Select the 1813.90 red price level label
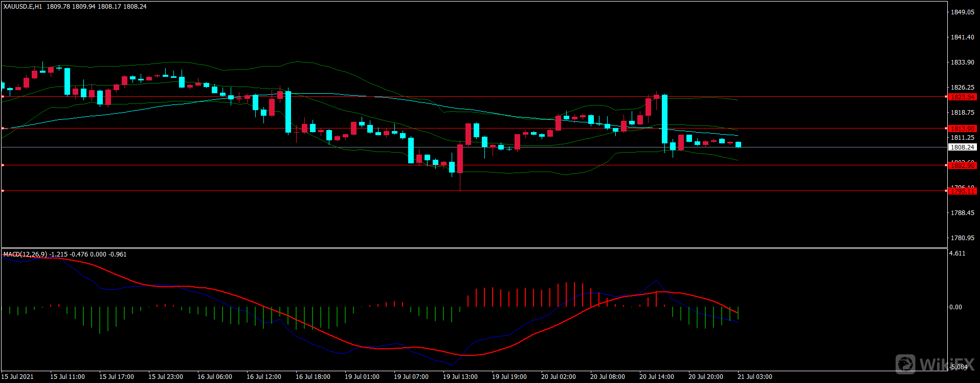The width and height of the screenshot is (980, 383). click(x=962, y=129)
